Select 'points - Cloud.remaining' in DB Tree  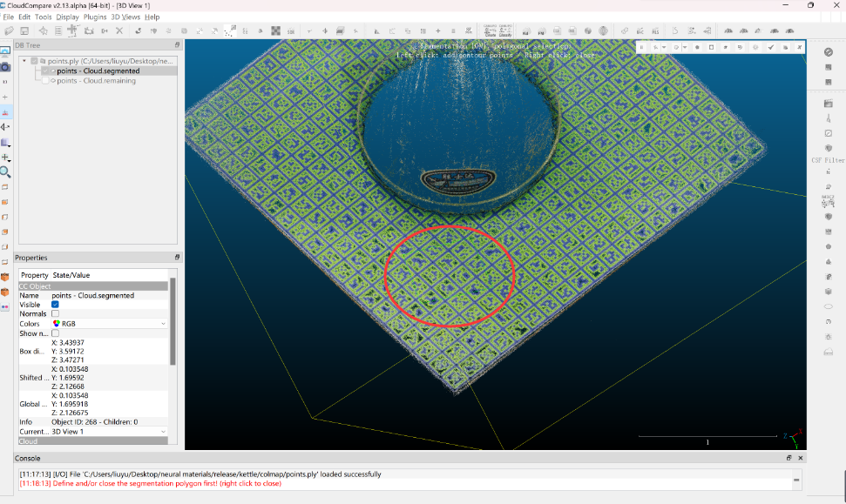pos(96,81)
